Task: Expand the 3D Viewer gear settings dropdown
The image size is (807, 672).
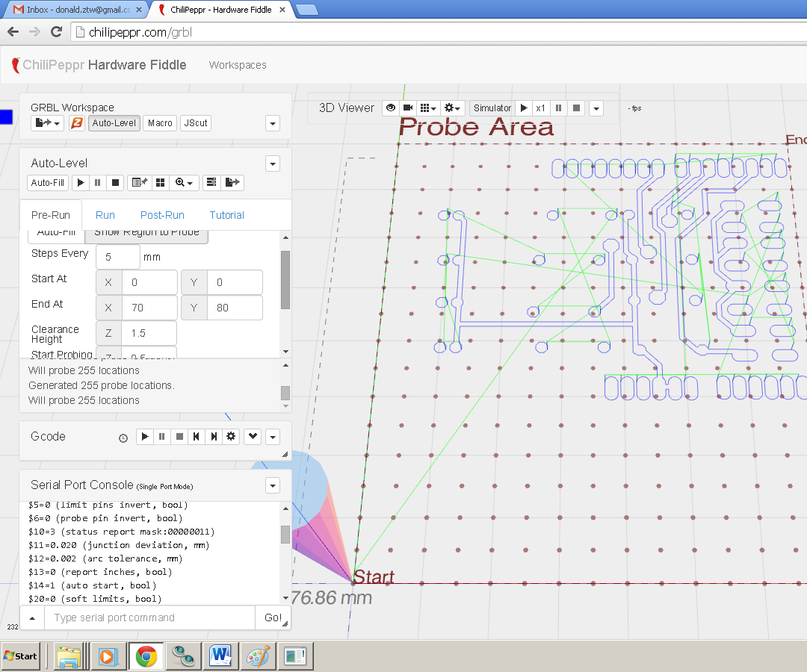Action: point(451,108)
